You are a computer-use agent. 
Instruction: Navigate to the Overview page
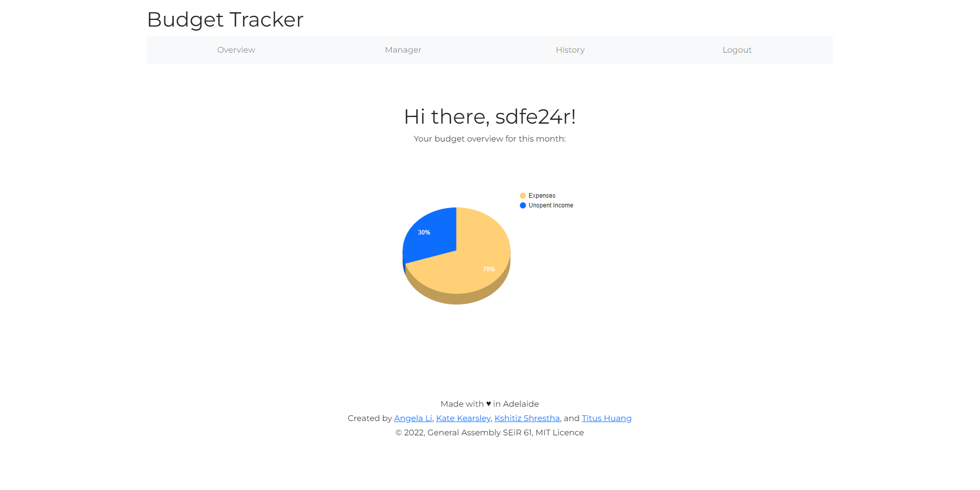pos(236,50)
